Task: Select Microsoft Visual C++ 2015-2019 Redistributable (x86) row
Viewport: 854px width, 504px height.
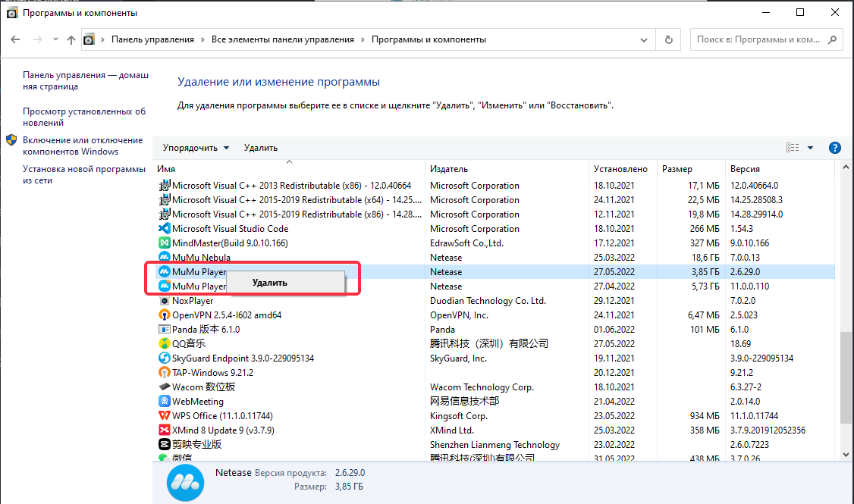Action: [x=495, y=214]
